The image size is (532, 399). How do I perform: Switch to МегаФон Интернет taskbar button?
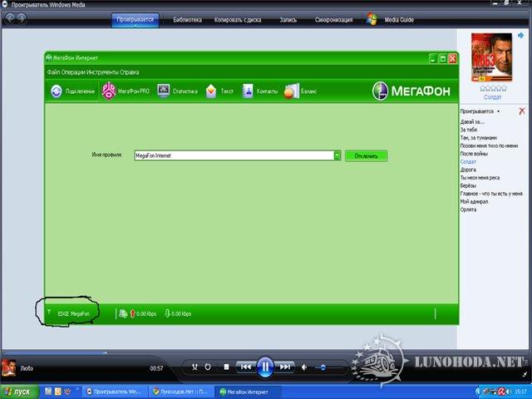point(248,392)
